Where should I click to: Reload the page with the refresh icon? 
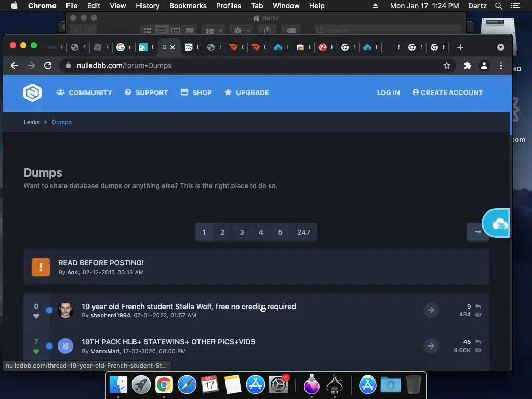48,65
